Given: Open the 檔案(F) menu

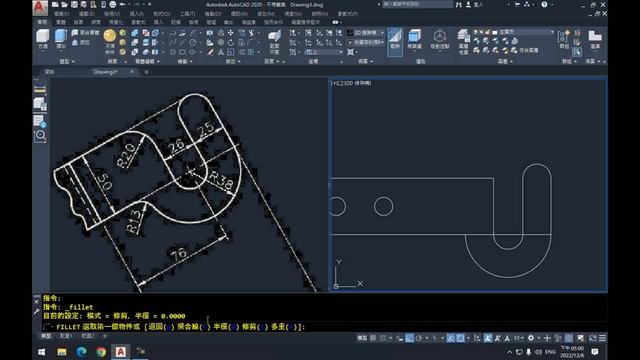Looking at the screenshot, I should click(x=62, y=14).
